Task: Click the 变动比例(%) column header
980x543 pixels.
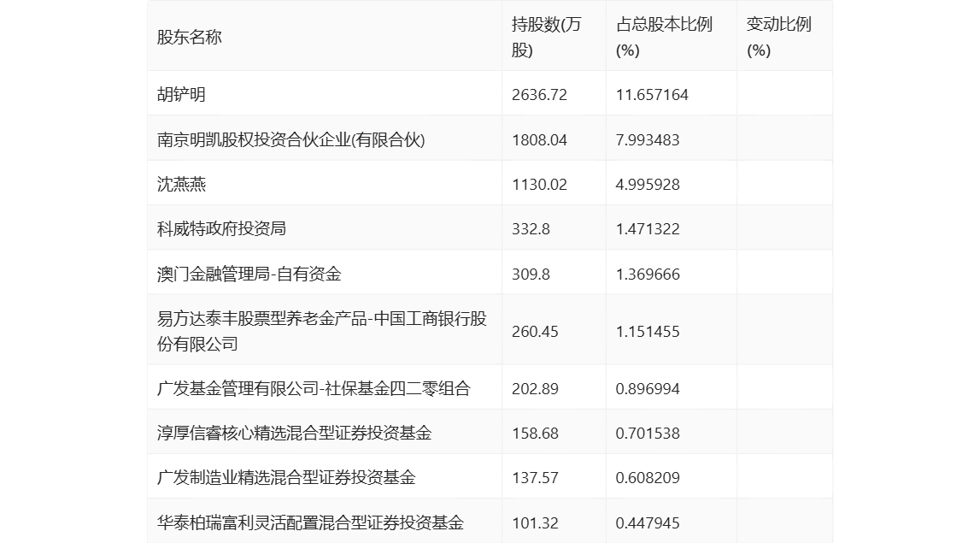Action: point(778,37)
